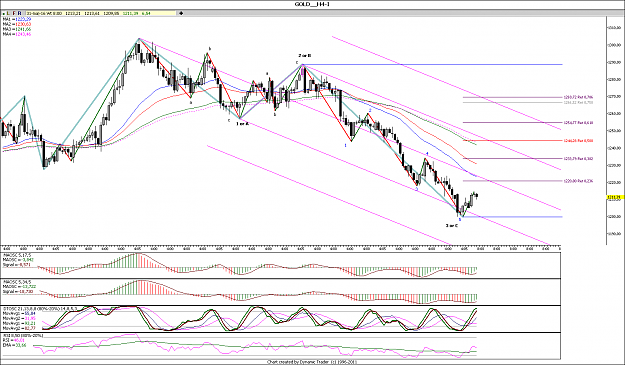Click the 0,236 retracement level label
The width and height of the screenshot is (625, 365).
pos(578,181)
